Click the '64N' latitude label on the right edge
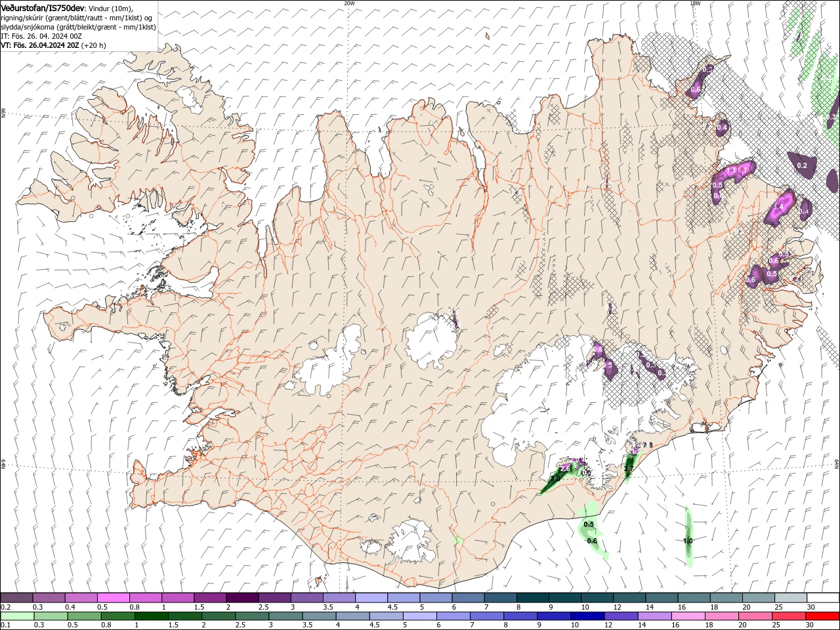The image size is (840, 630). coord(837,463)
